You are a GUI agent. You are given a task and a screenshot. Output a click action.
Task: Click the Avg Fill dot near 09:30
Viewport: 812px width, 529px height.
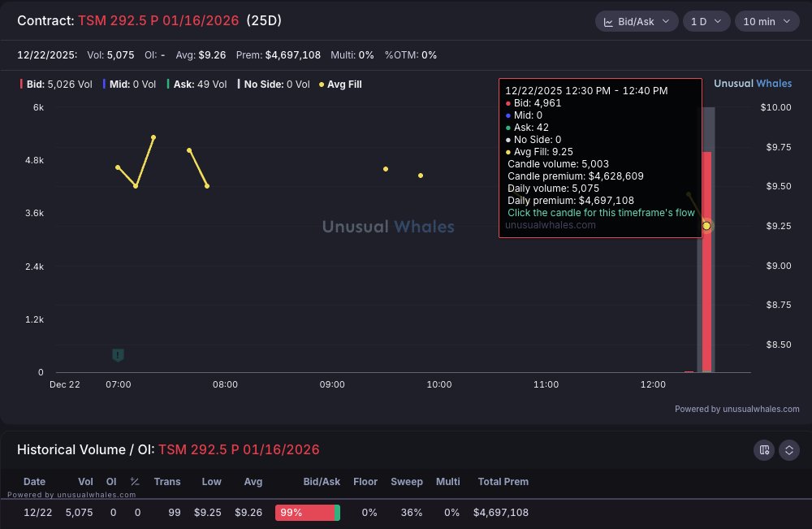pos(385,169)
